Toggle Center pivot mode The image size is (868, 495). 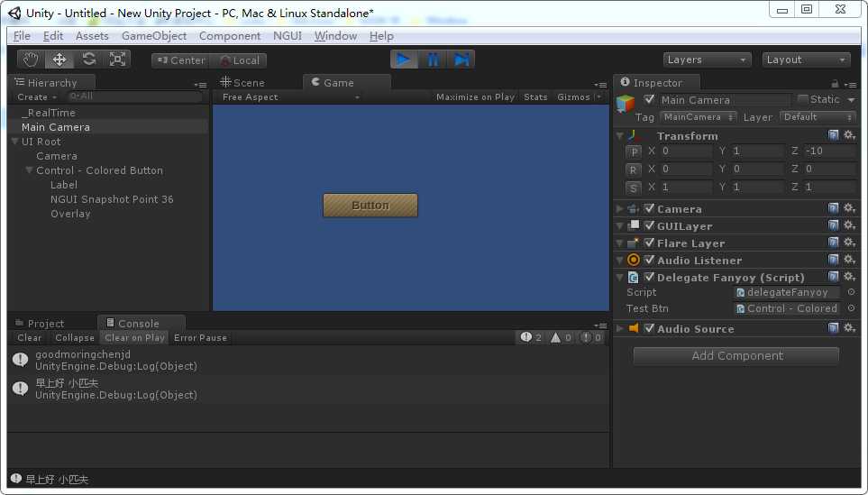click(181, 60)
